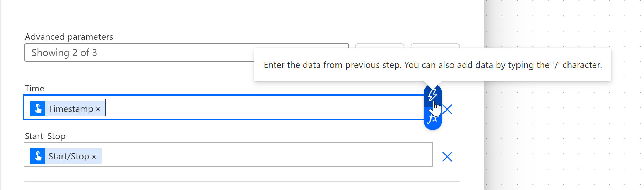Expand the 'Showing 2 of 3' dropdown
This screenshot has height=190, width=644.
(140, 53)
